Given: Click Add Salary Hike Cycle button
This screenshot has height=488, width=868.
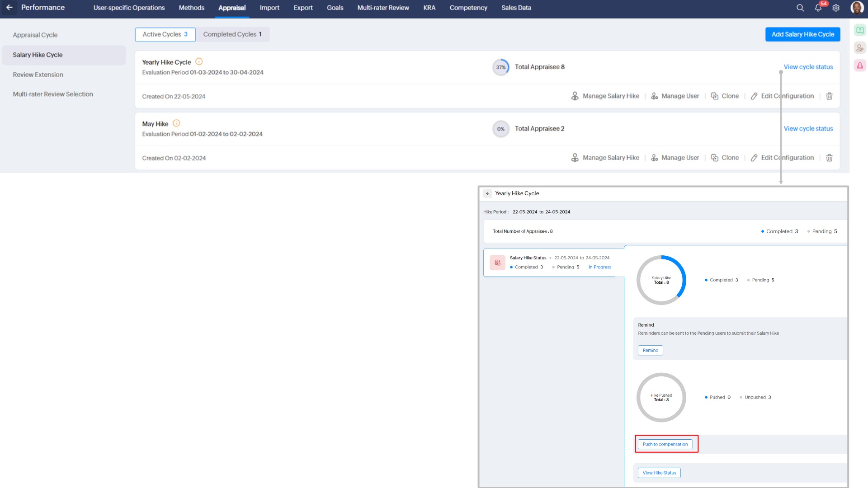Looking at the screenshot, I should pos(802,34).
